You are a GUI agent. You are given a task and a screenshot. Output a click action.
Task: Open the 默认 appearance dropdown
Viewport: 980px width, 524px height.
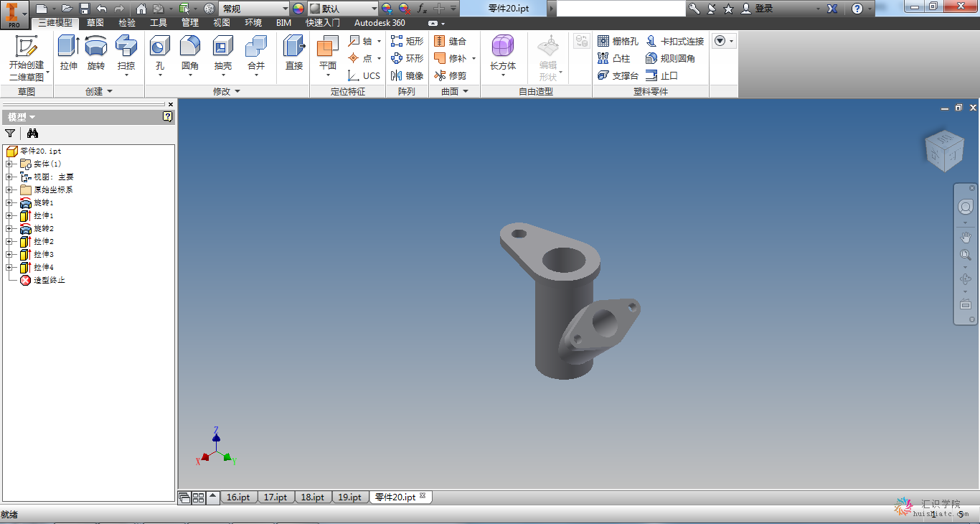(343, 9)
